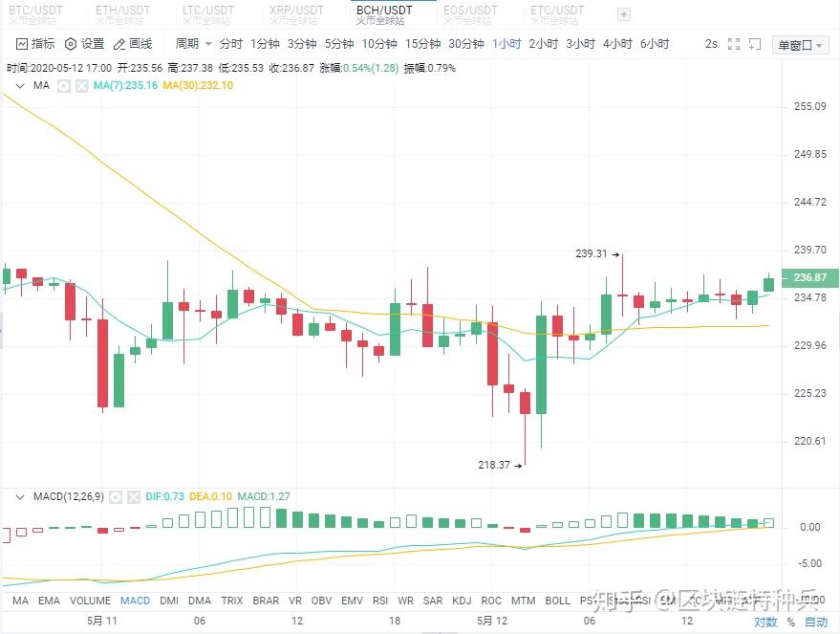Toggle the BRAR indicator
This screenshot has height=634, width=840.
[266, 601]
